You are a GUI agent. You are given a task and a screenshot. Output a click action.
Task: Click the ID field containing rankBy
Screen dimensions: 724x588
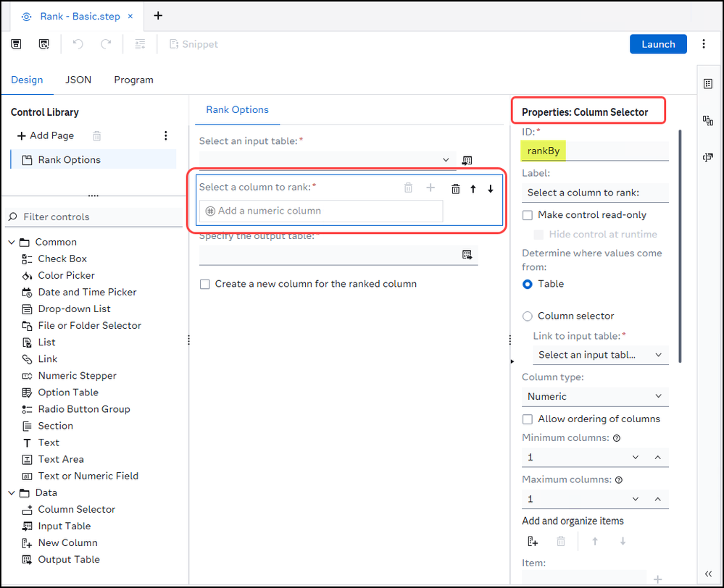tap(595, 151)
